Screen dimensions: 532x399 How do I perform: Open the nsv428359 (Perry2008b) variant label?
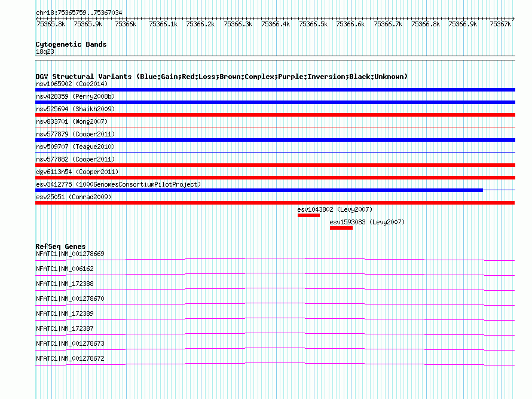[75, 96]
